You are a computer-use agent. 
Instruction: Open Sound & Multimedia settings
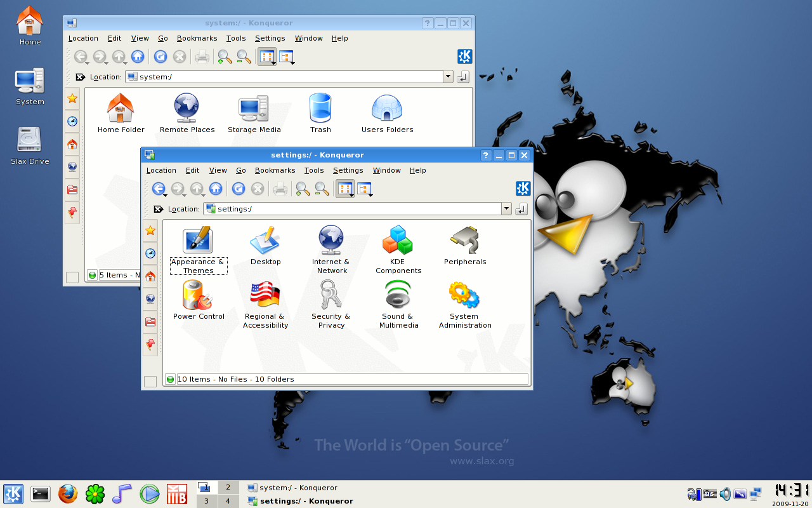[x=398, y=296]
